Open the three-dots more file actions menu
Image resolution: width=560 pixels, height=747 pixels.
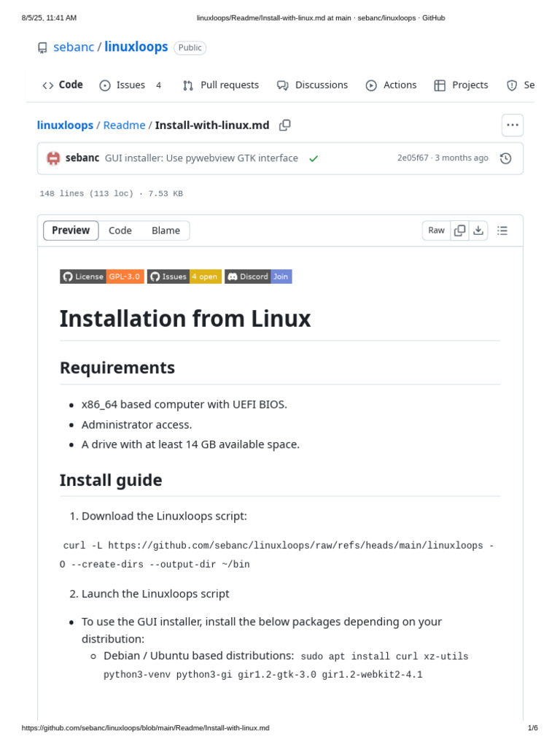tap(513, 125)
